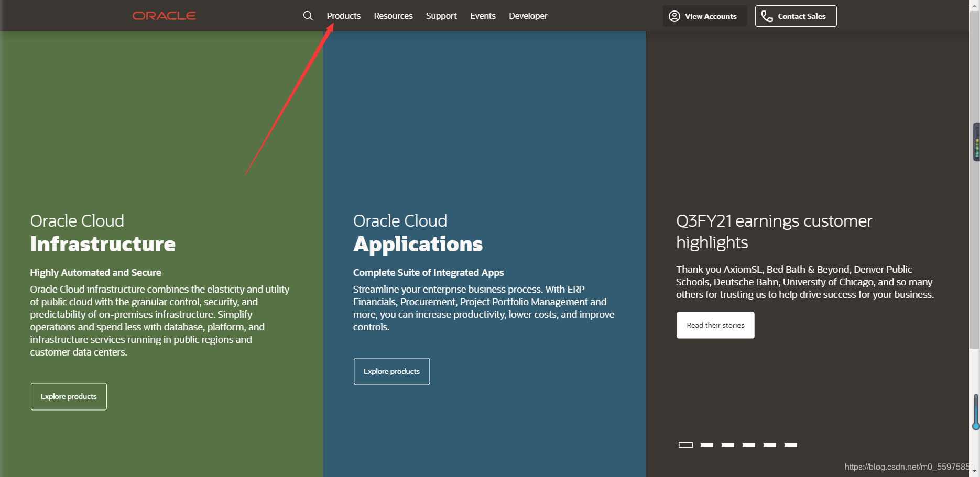This screenshot has width=980, height=477.
Task: Explore products under Cloud Infrastructure
Action: click(x=69, y=396)
